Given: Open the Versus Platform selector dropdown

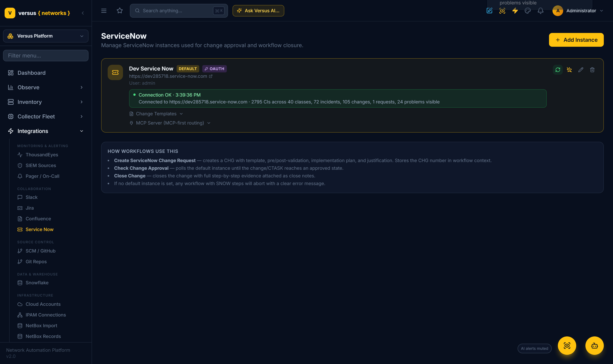Looking at the screenshot, I should pos(46,36).
